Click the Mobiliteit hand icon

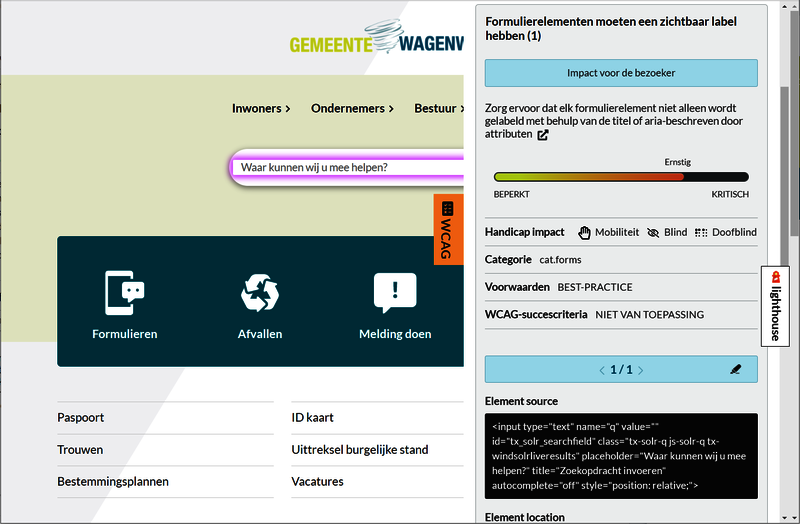click(x=584, y=233)
